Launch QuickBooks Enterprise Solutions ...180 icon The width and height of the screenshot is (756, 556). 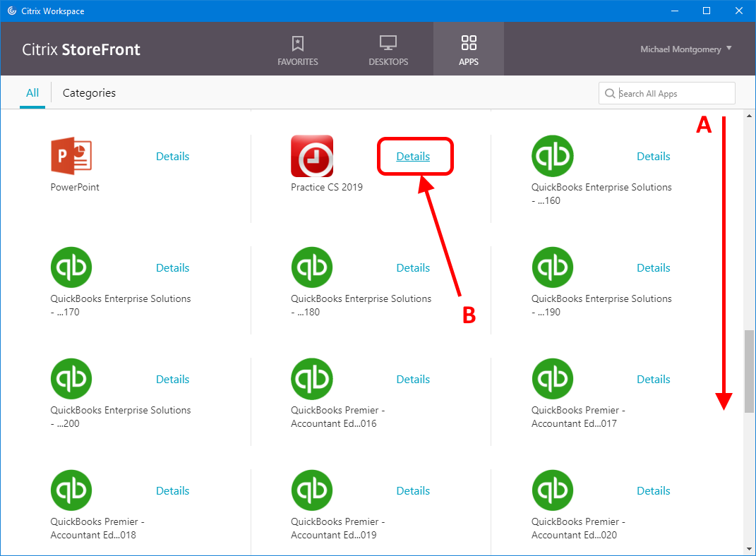pyautogui.click(x=312, y=267)
